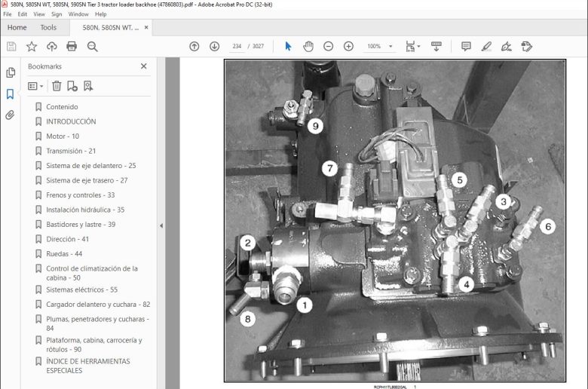
Task: Switch to the Home tab
Action: (x=17, y=27)
